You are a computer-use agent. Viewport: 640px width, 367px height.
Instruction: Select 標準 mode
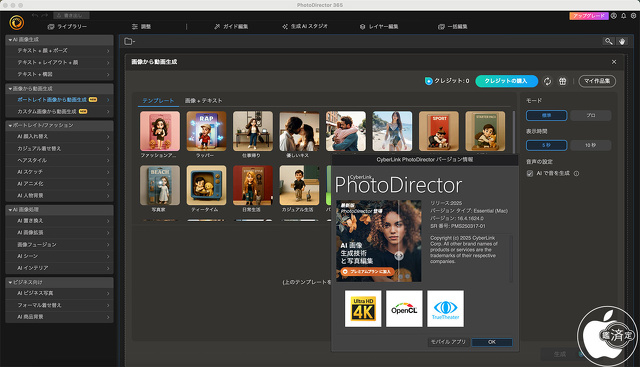[547, 116]
